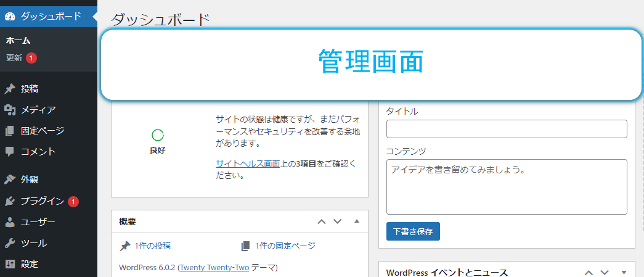Image resolution: width=644 pixels, height=277 pixels.
Task: Click the page icon next to 1件の固定ページ
Action: click(245, 246)
